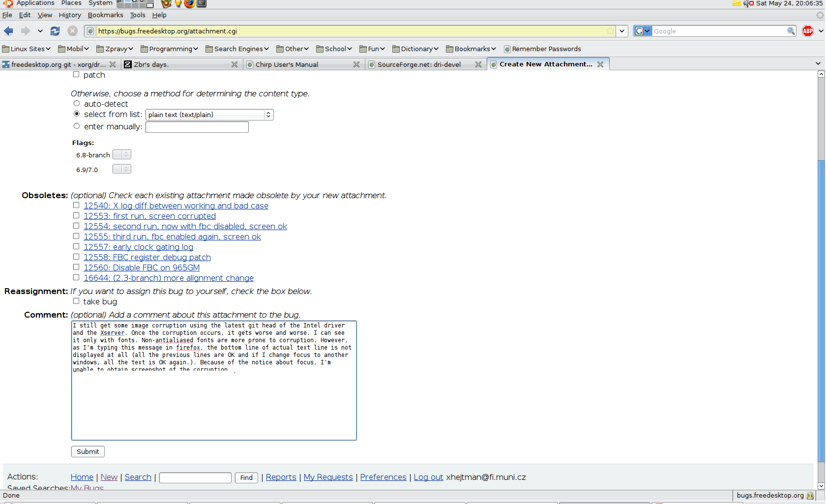Expand the Programming bookmarks folder
826x504 pixels.
point(170,49)
